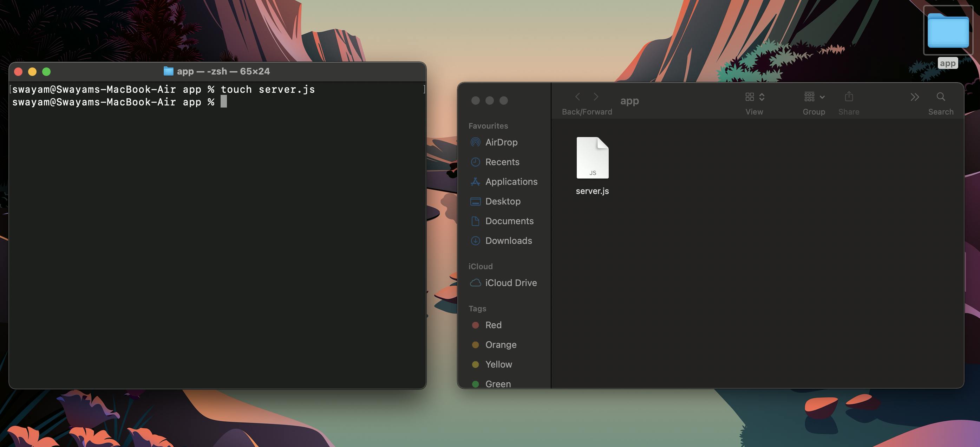Click the Grid view icon
The width and height of the screenshot is (980, 447).
(749, 98)
